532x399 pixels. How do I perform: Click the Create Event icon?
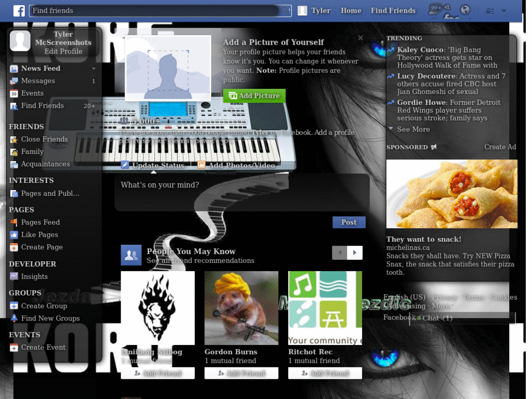click(14, 348)
